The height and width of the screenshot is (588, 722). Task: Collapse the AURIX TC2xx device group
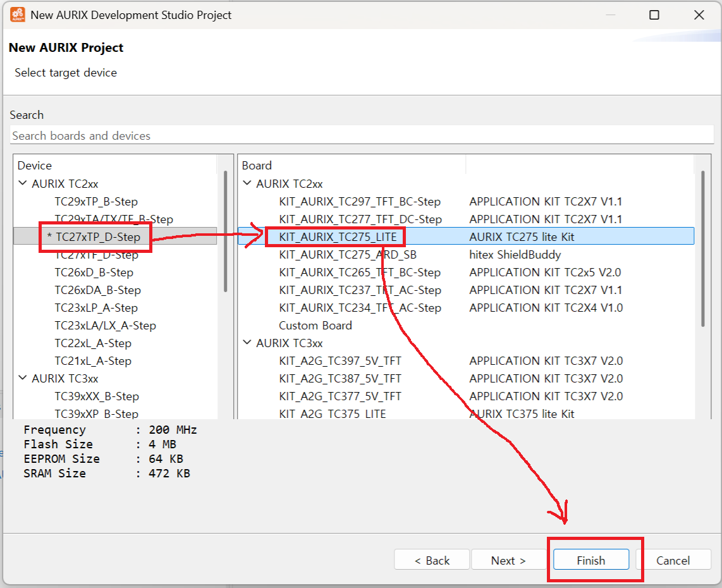[23, 184]
